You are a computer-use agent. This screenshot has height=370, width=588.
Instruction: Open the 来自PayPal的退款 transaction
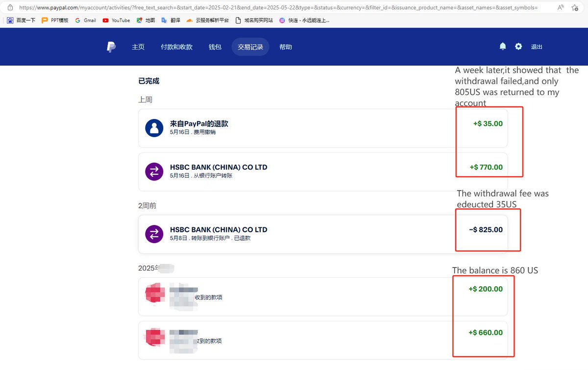[x=323, y=128]
